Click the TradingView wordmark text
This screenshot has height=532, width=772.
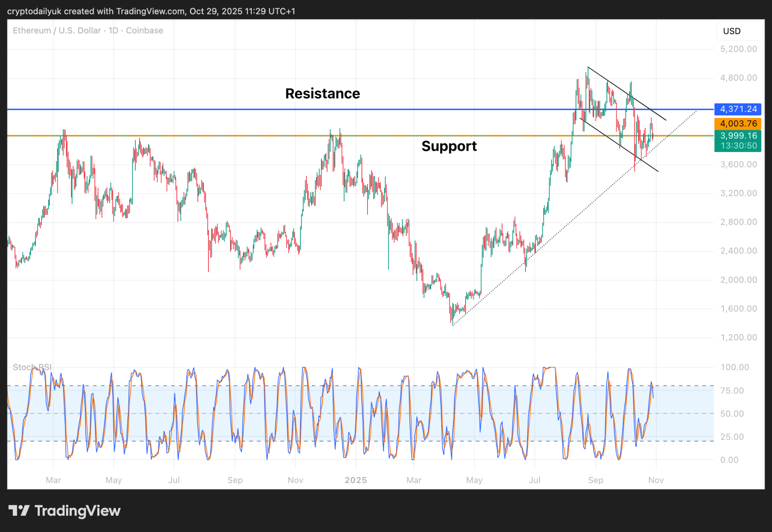click(77, 511)
